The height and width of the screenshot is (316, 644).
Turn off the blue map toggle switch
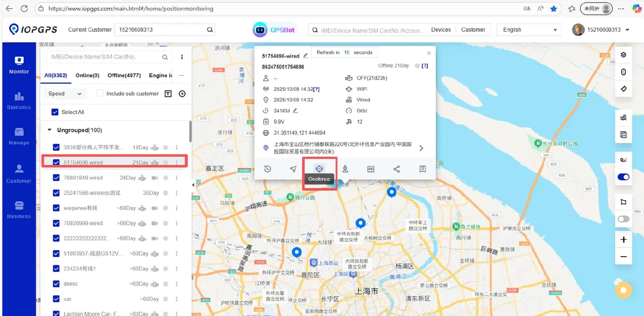tap(623, 177)
